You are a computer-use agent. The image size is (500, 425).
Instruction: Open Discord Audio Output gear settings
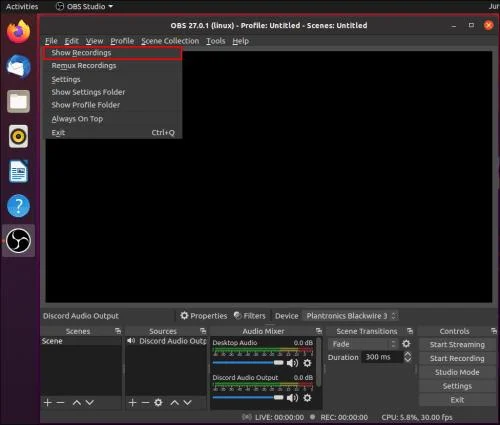[307, 398]
